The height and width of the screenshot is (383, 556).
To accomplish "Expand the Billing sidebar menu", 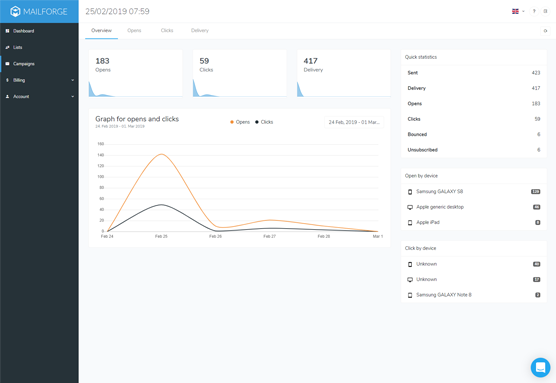I will point(39,80).
